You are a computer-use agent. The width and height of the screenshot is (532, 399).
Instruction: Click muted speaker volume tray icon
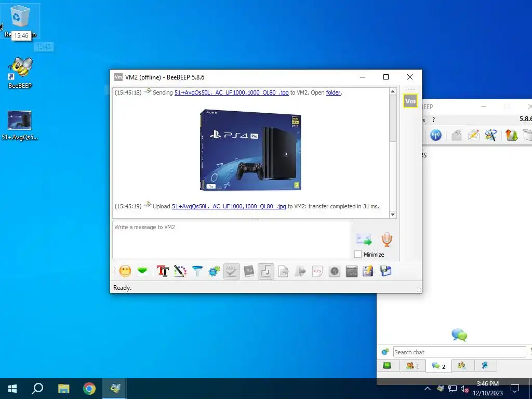click(x=464, y=389)
